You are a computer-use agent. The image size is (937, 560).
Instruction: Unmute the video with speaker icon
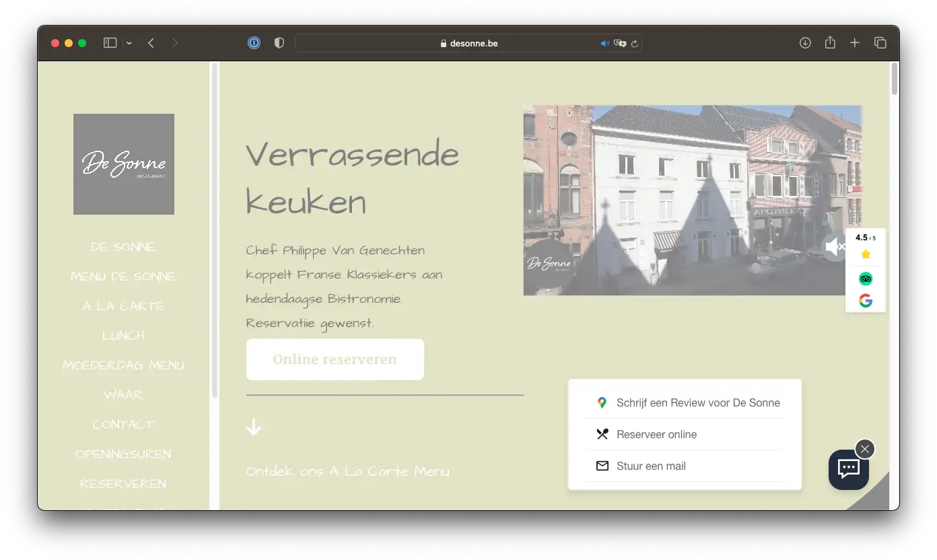835,247
